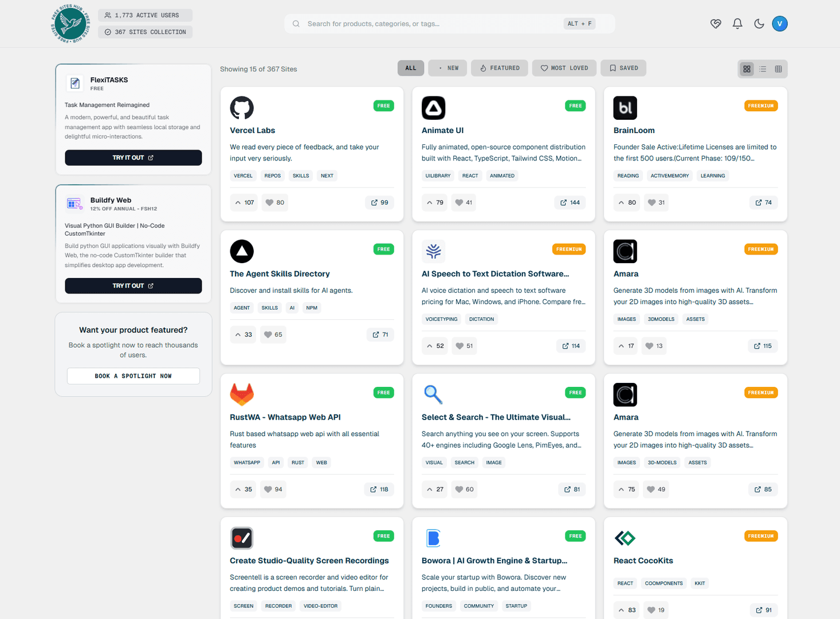Click the Vercel Labs GitHub logo
The height and width of the screenshot is (619, 840).
(242, 108)
